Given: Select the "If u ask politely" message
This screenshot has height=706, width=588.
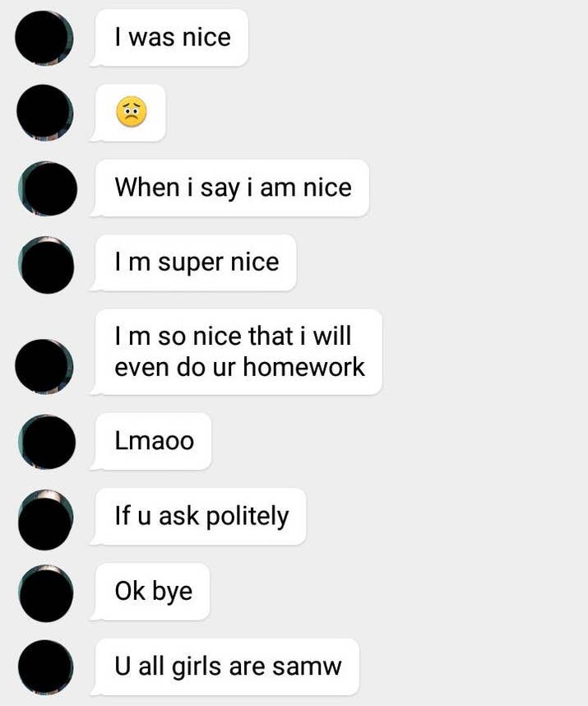Looking at the screenshot, I should [201, 517].
